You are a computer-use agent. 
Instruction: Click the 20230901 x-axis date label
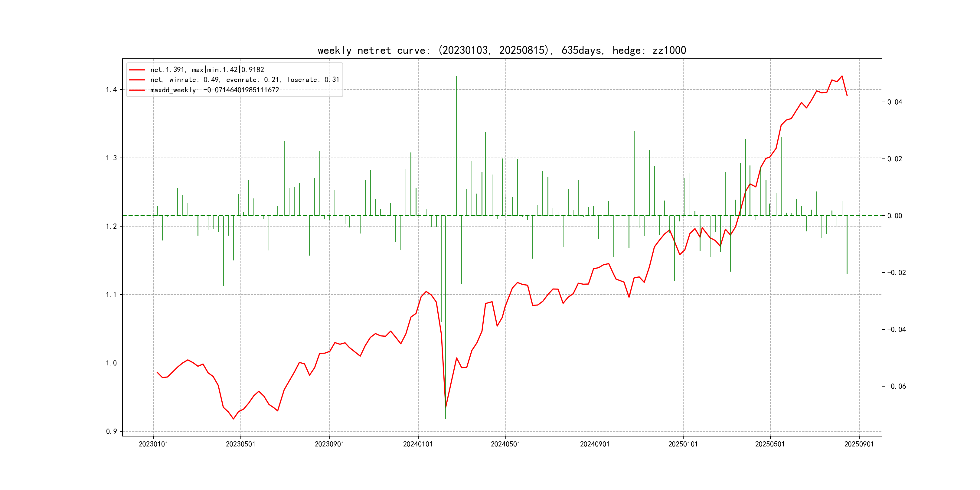tap(329, 444)
